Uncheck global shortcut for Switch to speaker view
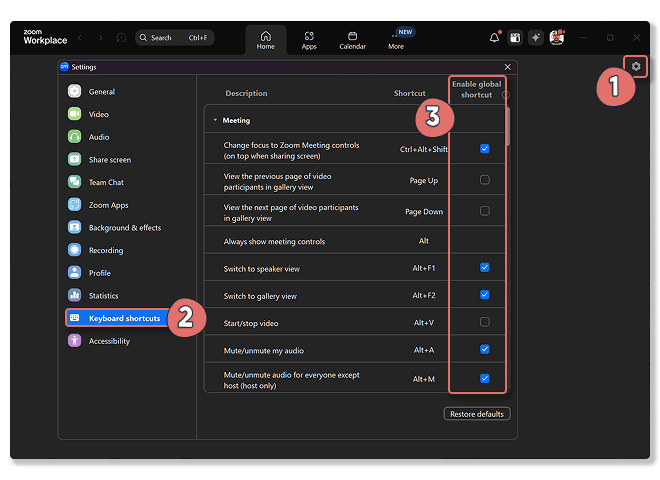This screenshot has width=660, height=480. tap(484, 267)
